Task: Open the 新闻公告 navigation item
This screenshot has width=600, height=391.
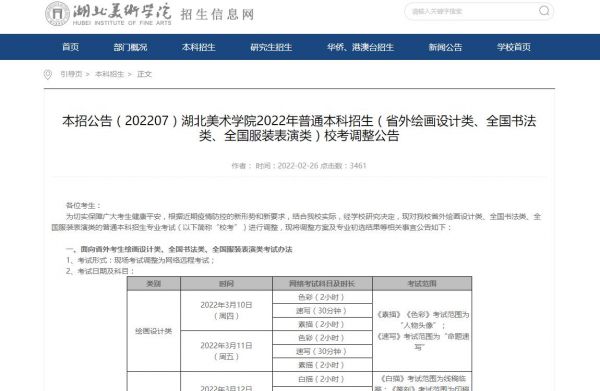Action: tap(445, 47)
